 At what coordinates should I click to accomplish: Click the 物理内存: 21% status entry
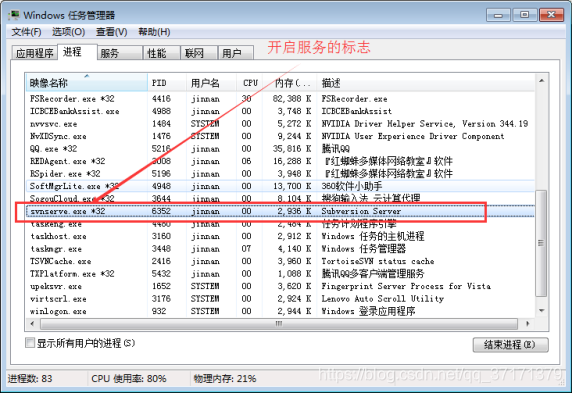point(225,378)
